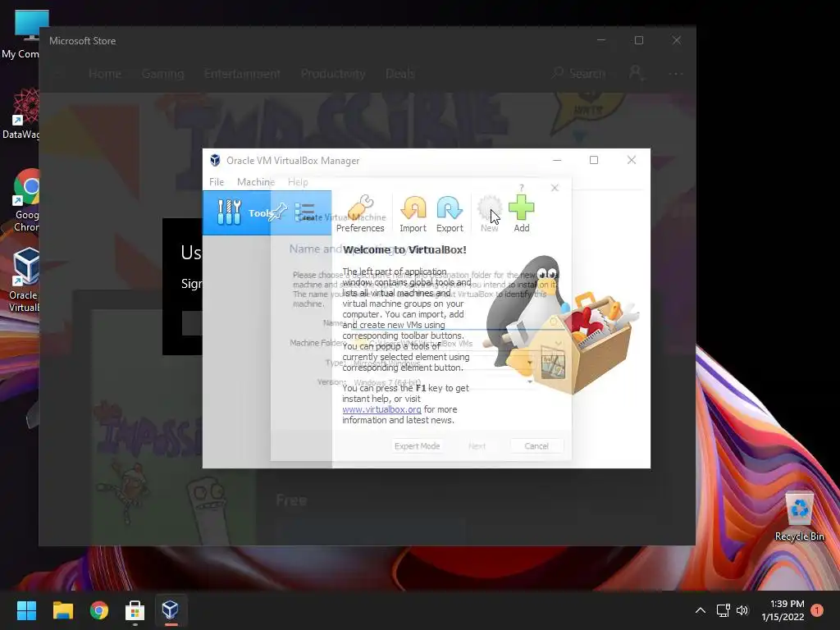
Task: Click the network icon in system tray
Action: coord(724,610)
